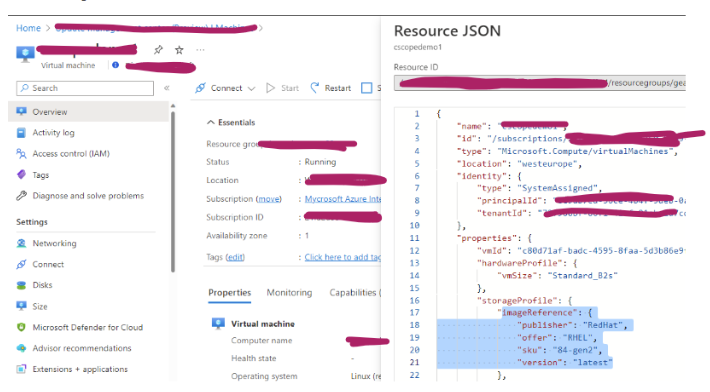The height and width of the screenshot is (392, 710).
Task: Click Diagnose and solve problems wrench icon
Action: [21, 196]
